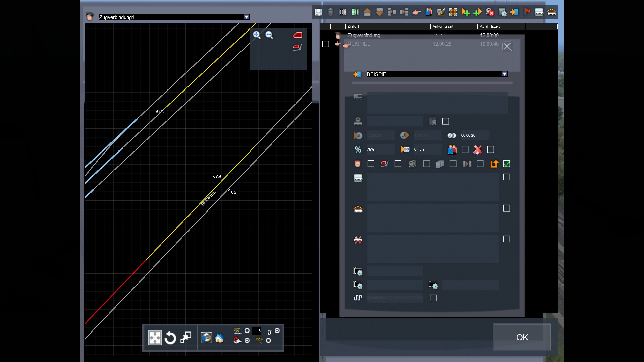Zoom in on the track map
The height and width of the screenshot is (362, 644).
[257, 35]
